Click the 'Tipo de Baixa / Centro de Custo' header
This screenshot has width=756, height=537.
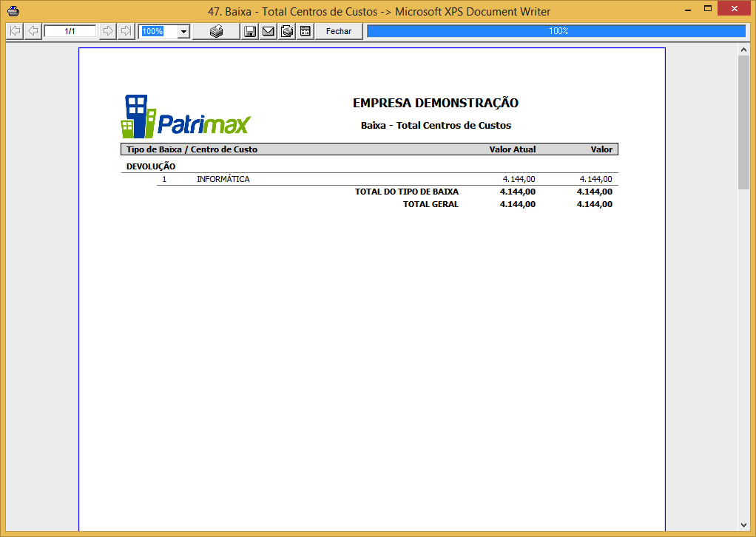click(x=192, y=149)
